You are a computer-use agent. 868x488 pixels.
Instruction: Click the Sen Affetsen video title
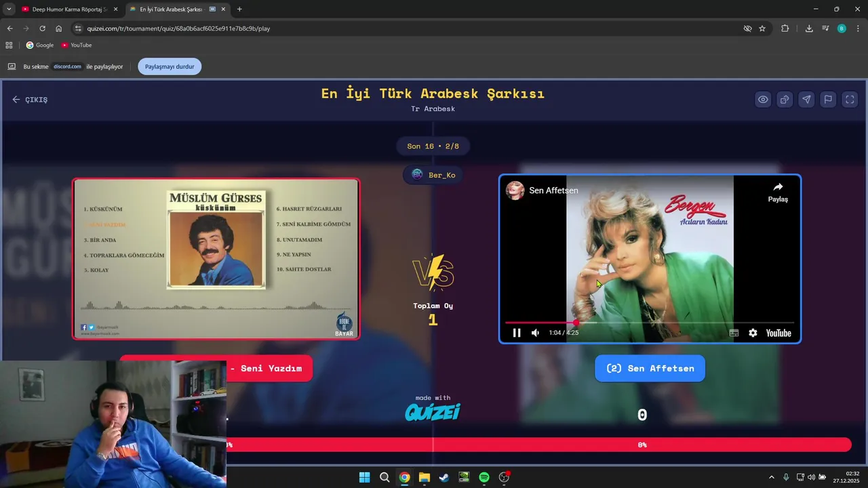point(553,190)
